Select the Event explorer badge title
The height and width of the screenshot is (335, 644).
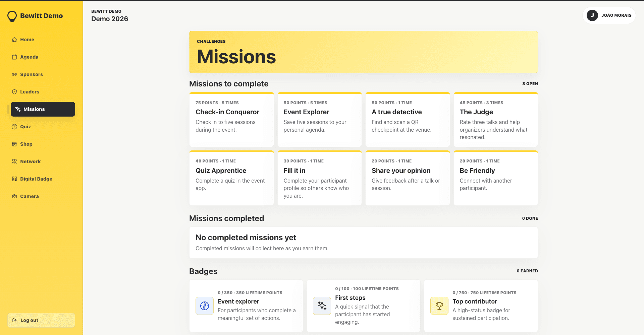238,301
